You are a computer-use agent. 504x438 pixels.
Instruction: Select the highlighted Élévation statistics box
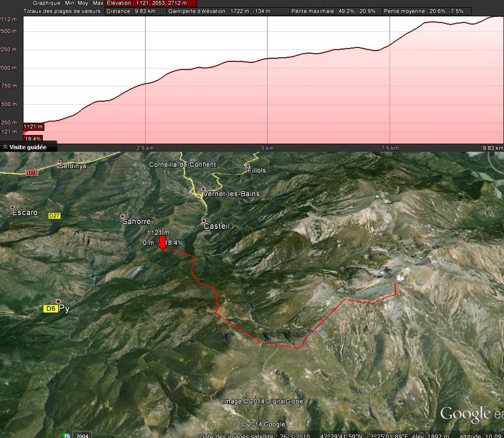pyautogui.click(x=151, y=3)
